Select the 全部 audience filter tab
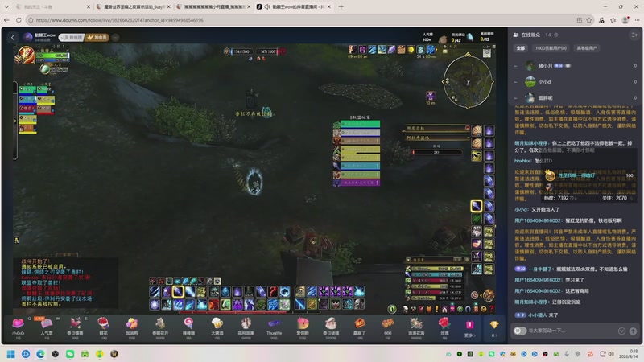Viewport: 644px width, 362px height. point(520,48)
